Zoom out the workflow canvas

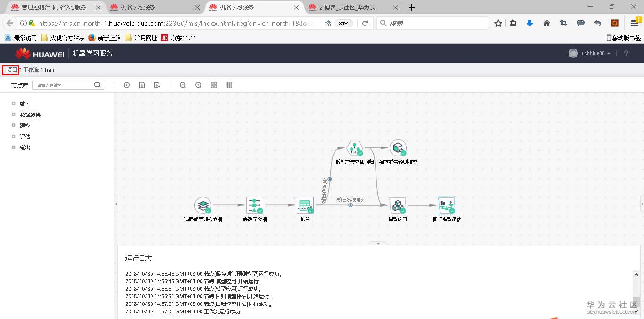point(183,85)
